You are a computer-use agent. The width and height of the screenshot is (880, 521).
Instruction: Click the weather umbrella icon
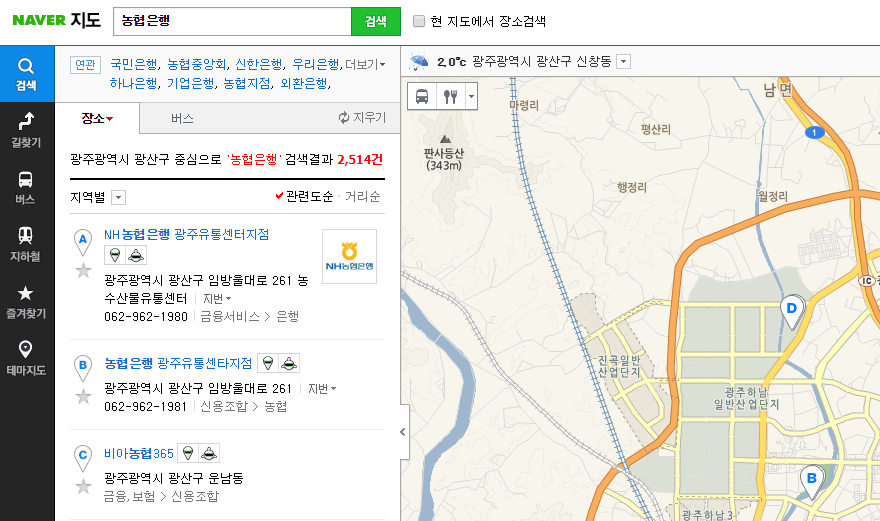pyautogui.click(x=419, y=62)
